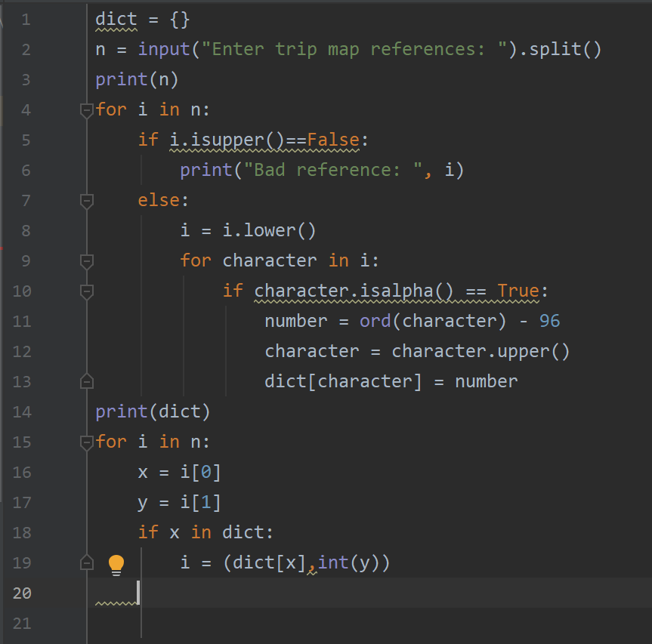Screen dimensions: 652x644
Task: Click the 'False' keyword on line 5
Action: point(333,140)
